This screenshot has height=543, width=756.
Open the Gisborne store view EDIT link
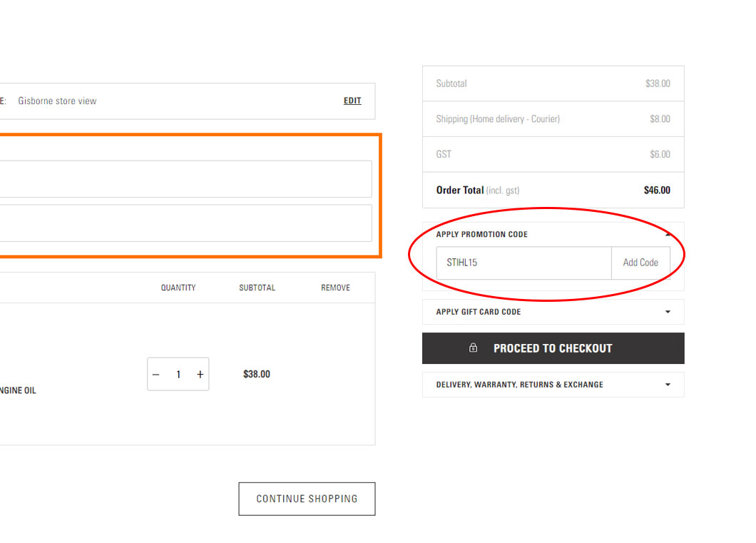[x=352, y=101]
